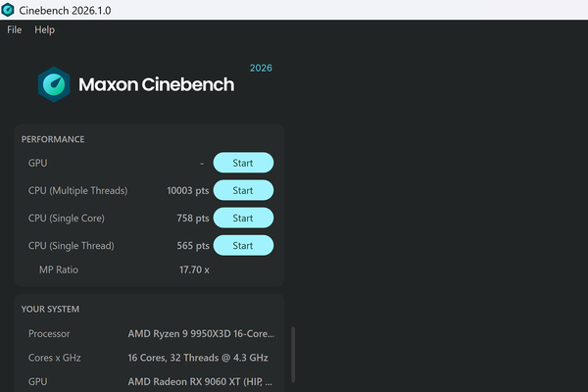Screen dimensions: 588x392
Task: Click the CPU (Multiple Threads) label
Action: click(78, 190)
